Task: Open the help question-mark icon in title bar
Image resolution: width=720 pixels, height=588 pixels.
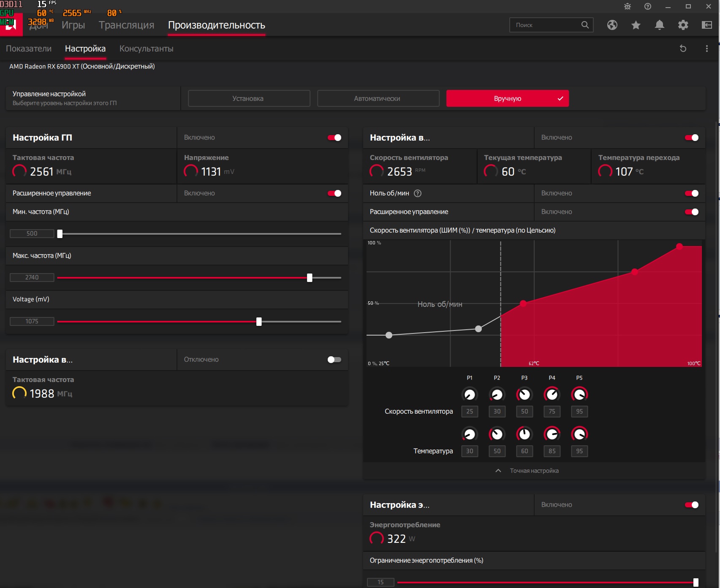Action: coord(648,6)
